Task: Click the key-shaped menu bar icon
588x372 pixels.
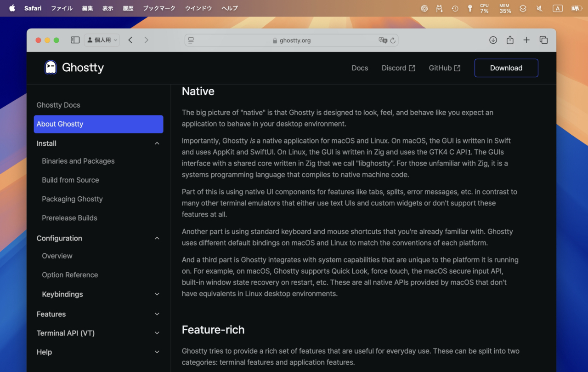Action: pyautogui.click(x=469, y=8)
